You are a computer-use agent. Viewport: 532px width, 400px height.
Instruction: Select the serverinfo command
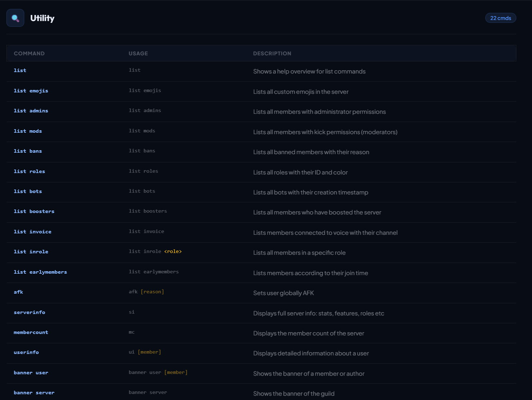pyautogui.click(x=29, y=313)
